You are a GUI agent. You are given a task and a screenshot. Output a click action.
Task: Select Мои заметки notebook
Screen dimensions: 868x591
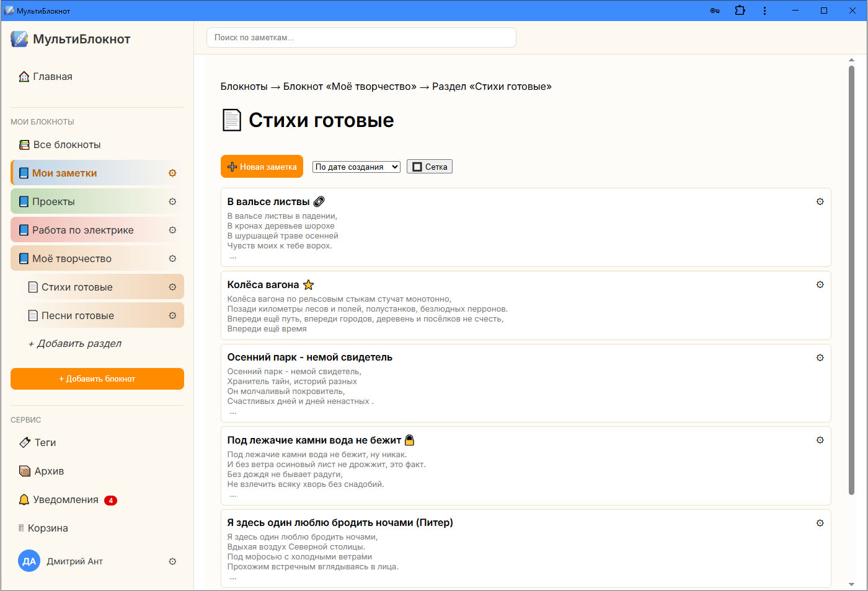97,173
